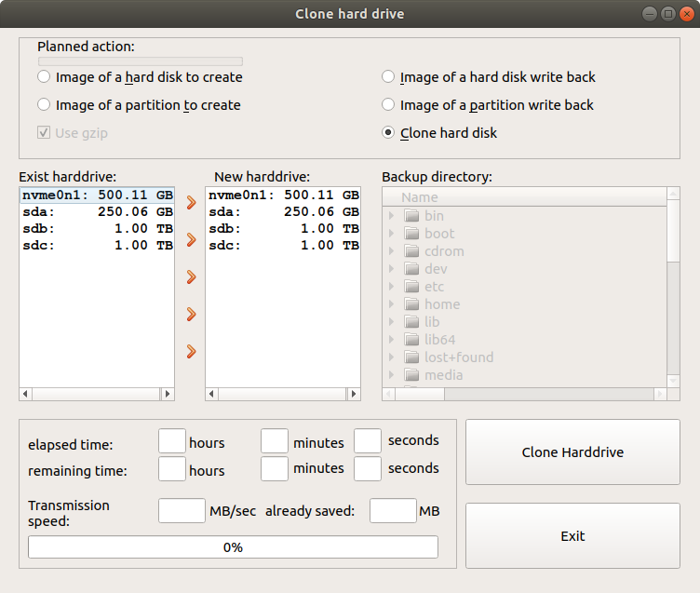
Task: Click the cdrom folder icon
Action: pyautogui.click(x=411, y=251)
